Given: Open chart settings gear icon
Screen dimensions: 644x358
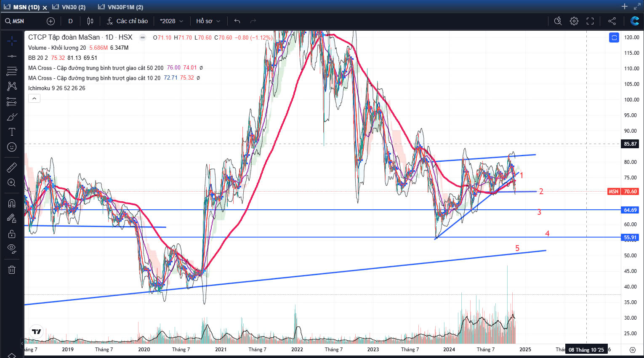Looking at the screenshot, I should [574, 21].
